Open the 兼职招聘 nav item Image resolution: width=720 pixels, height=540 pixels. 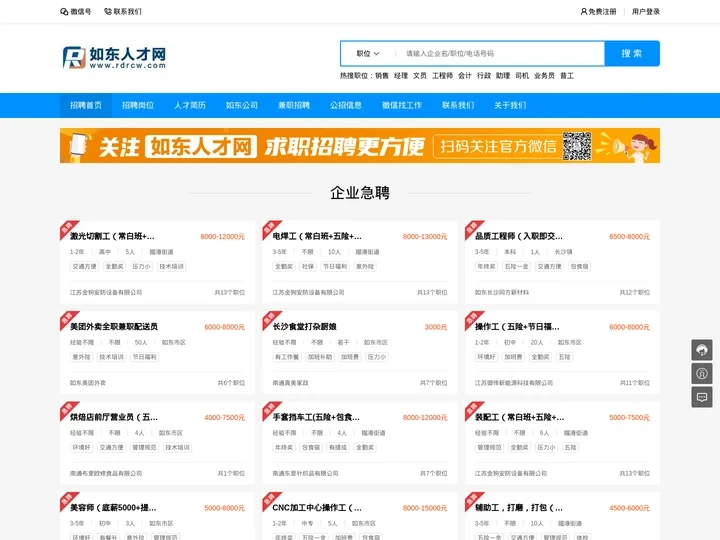click(294, 105)
